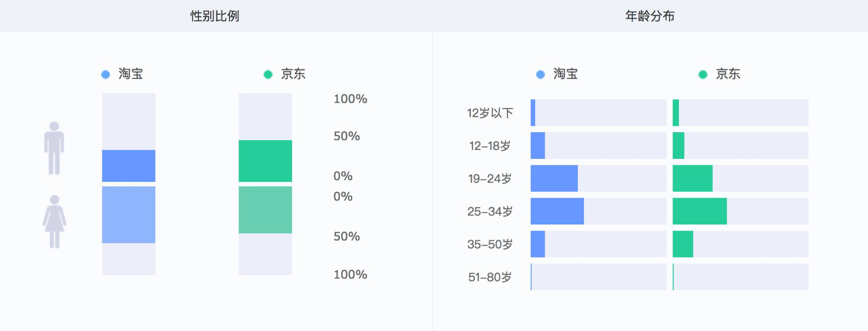Click the green 京东 legend dot in 性别比例
The image size is (868, 331).
tap(268, 75)
